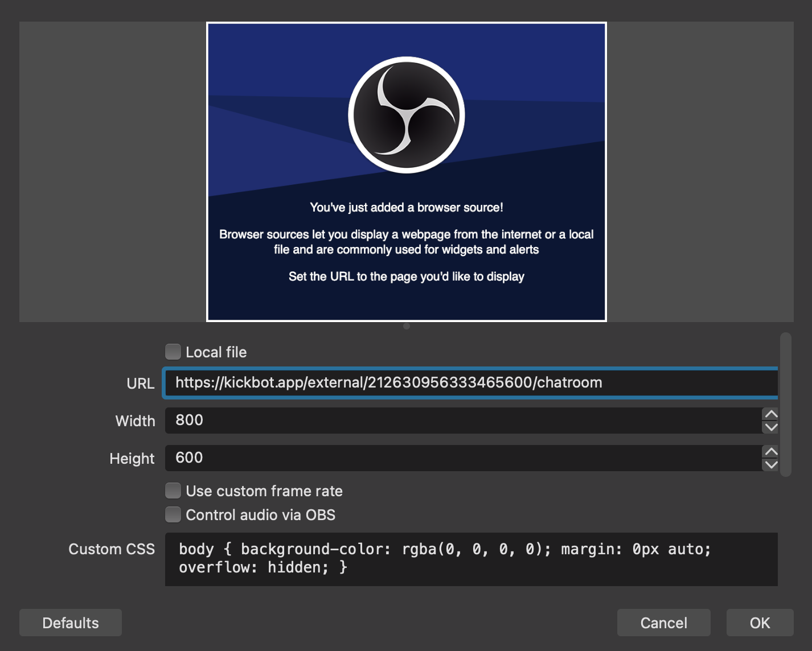The width and height of the screenshot is (812, 651).
Task: Enable the Local file checkbox
Action: pyautogui.click(x=173, y=352)
